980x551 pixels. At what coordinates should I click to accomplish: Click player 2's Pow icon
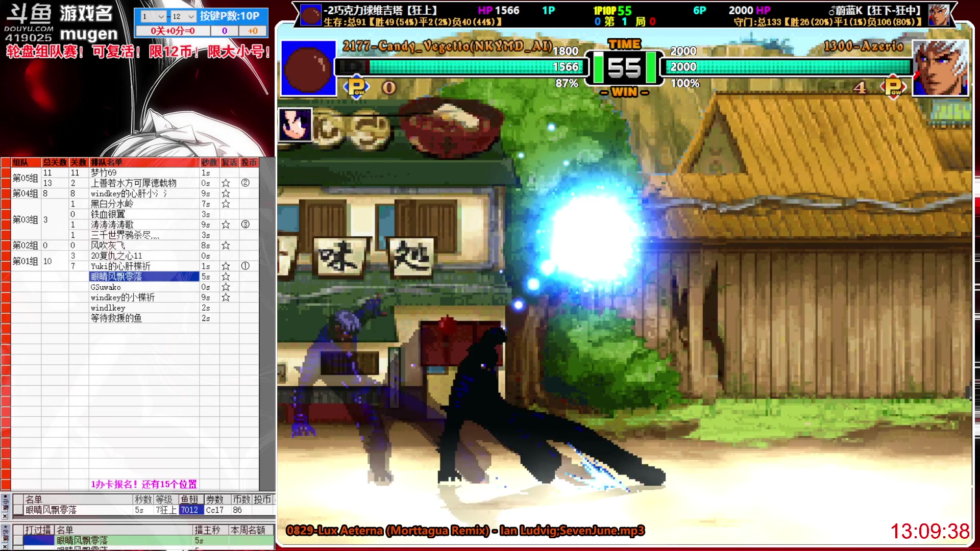893,87
